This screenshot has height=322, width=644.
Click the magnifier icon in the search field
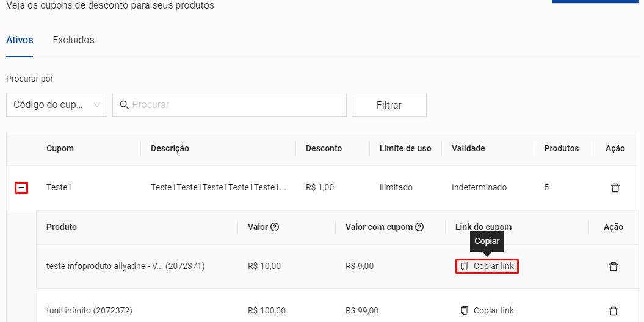click(124, 105)
